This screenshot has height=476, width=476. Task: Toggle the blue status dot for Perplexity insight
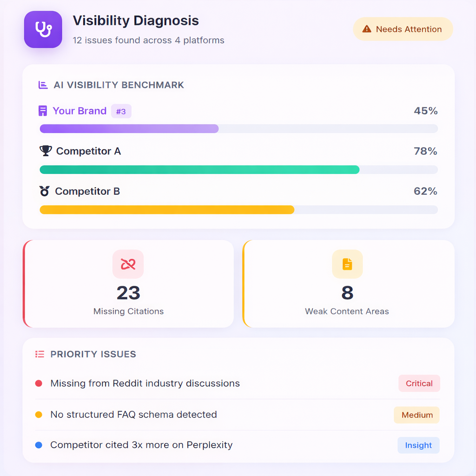39,445
